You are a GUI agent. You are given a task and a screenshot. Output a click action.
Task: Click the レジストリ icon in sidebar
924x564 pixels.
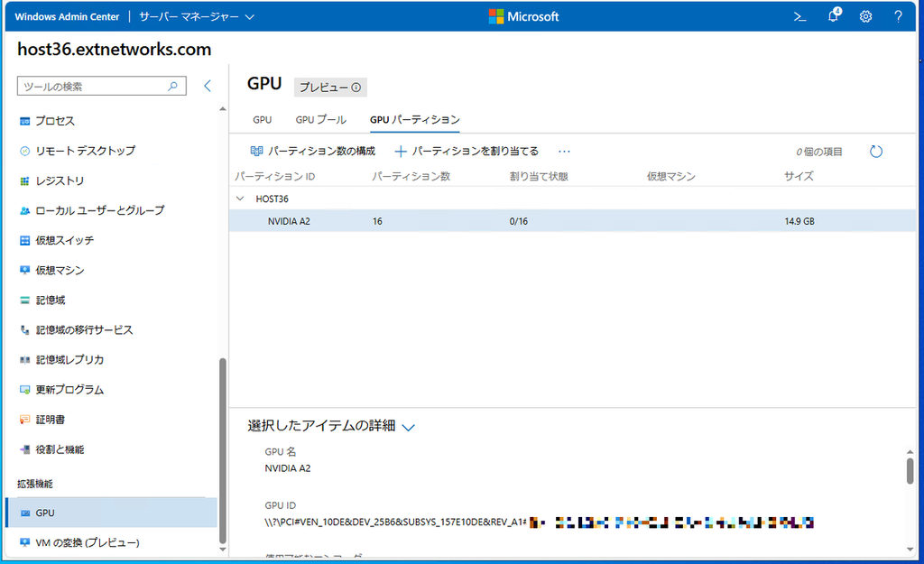tap(24, 180)
